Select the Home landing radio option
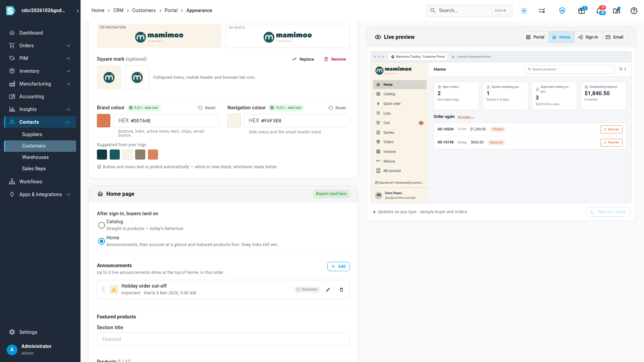This screenshot has width=644, height=362. tap(101, 241)
